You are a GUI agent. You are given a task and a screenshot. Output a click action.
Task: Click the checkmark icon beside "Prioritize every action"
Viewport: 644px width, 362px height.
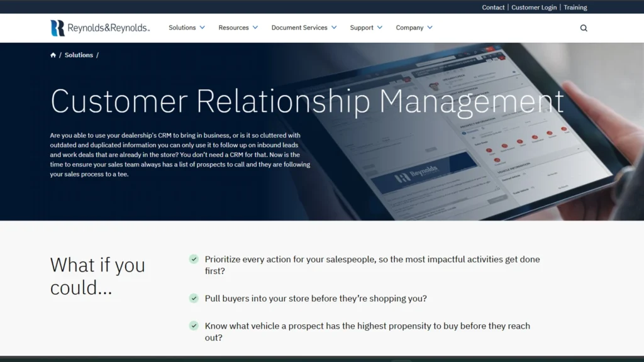tap(194, 259)
